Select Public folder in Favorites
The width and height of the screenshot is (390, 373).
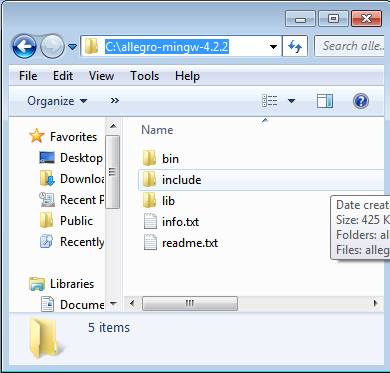(76, 221)
